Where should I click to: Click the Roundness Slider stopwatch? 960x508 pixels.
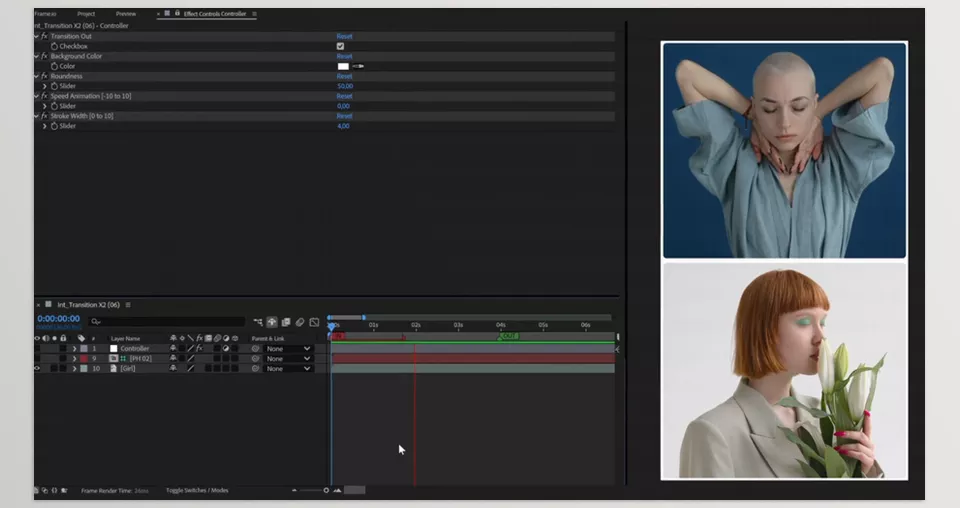[54, 86]
